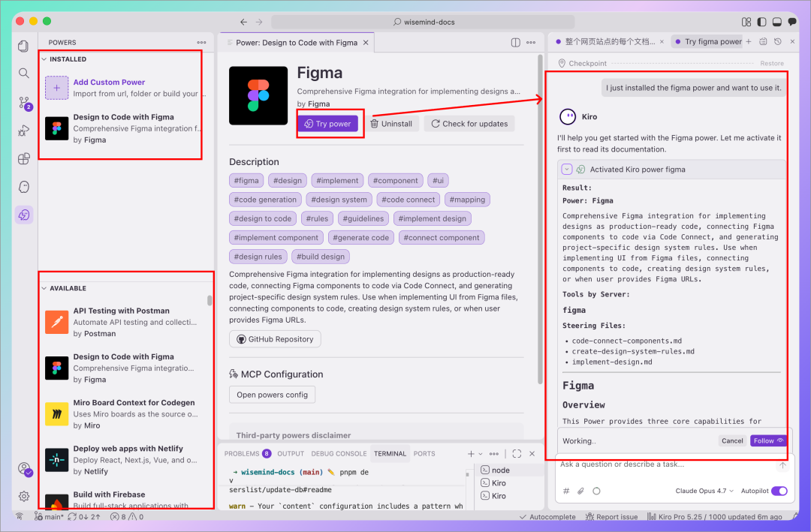Open the Accounts icon in activity bar
This screenshot has width=811, height=532.
pyautogui.click(x=24, y=469)
